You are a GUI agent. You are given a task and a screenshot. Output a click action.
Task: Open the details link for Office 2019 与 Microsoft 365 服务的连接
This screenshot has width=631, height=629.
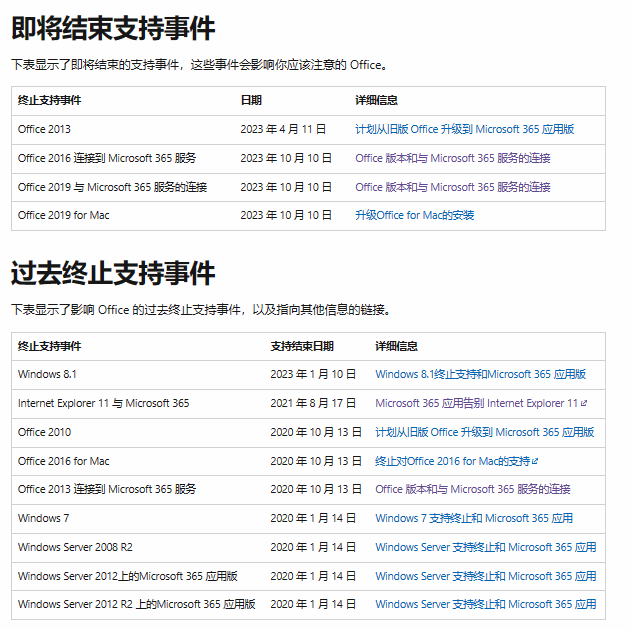[452, 187]
